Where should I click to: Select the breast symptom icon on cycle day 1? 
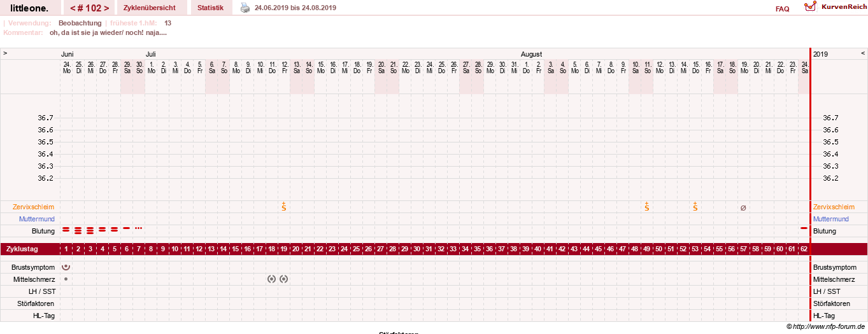(66, 267)
